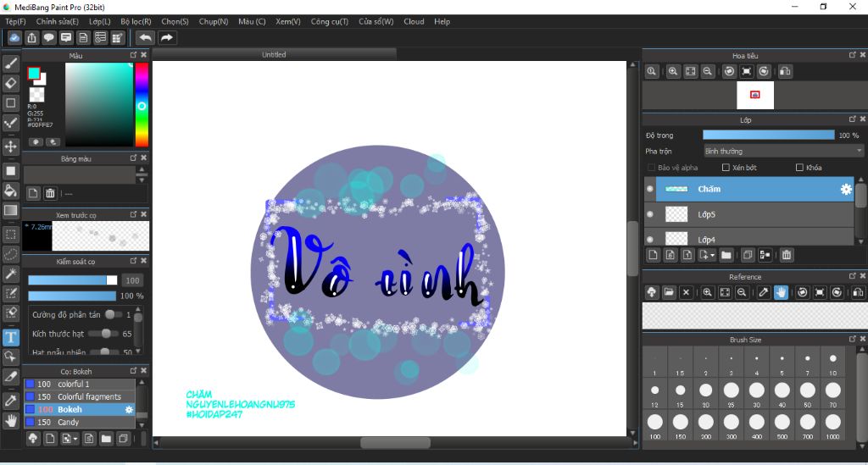Click the transparent color swatch

[36, 94]
